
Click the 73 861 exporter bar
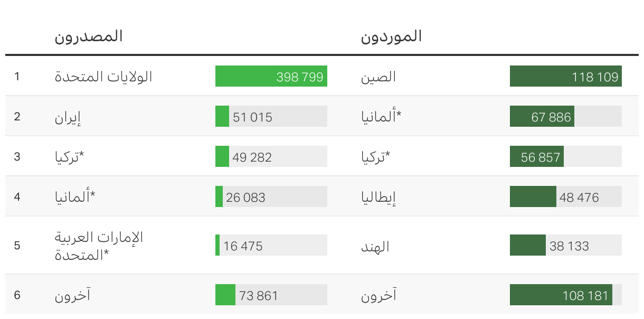click(x=271, y=295)
